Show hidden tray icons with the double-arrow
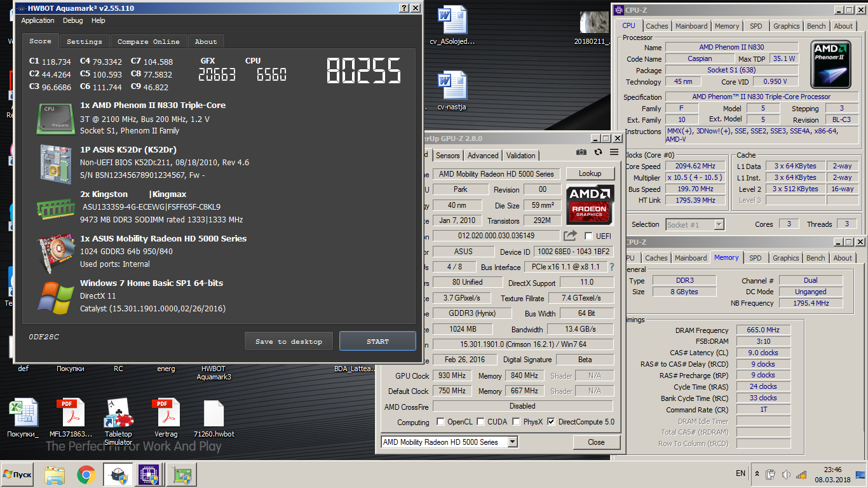 (756, 474)
